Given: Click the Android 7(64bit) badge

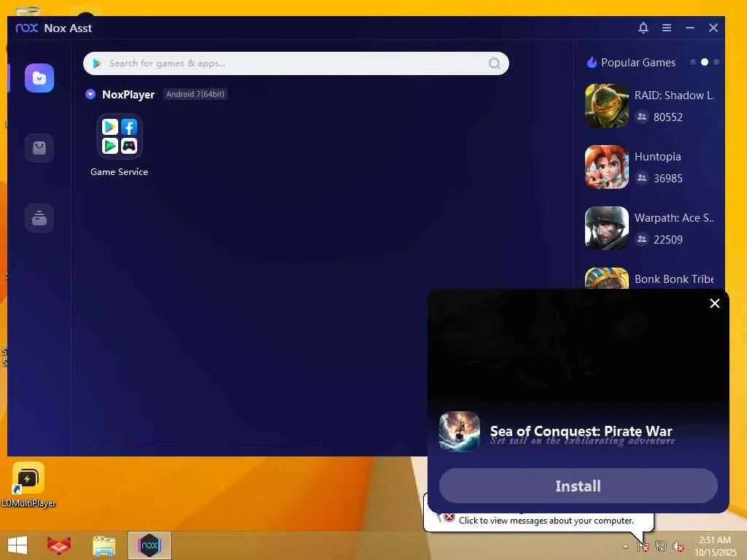Looking at the screenshot, I should pos(195,94).
